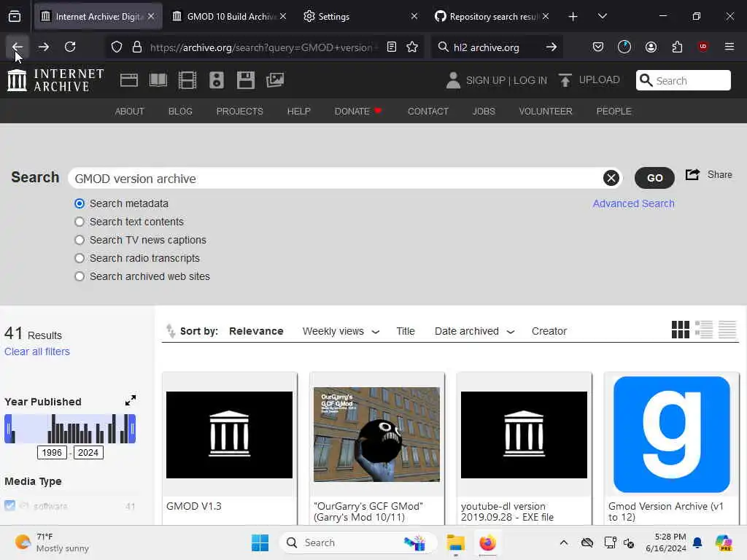Switch to extended list view
The width and height of the screenshot is (747, 560).
pos(704,330)
